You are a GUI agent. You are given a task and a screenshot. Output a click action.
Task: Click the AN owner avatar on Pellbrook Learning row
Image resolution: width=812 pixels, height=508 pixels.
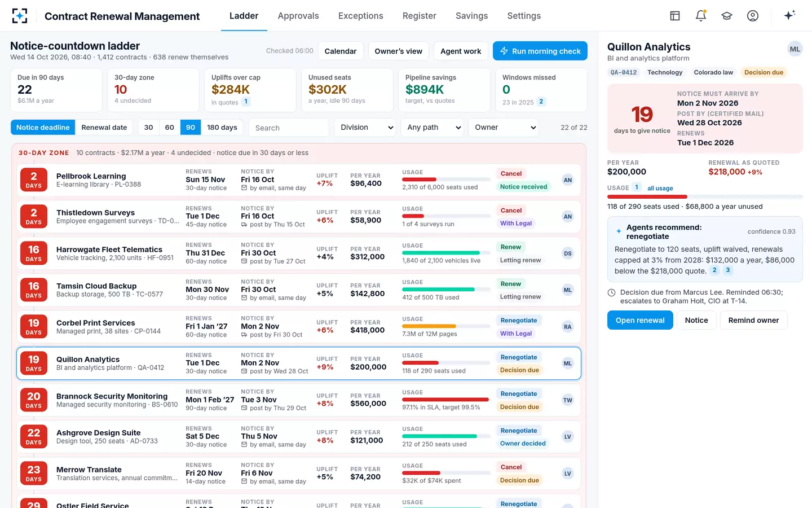(x=568, y=180)
